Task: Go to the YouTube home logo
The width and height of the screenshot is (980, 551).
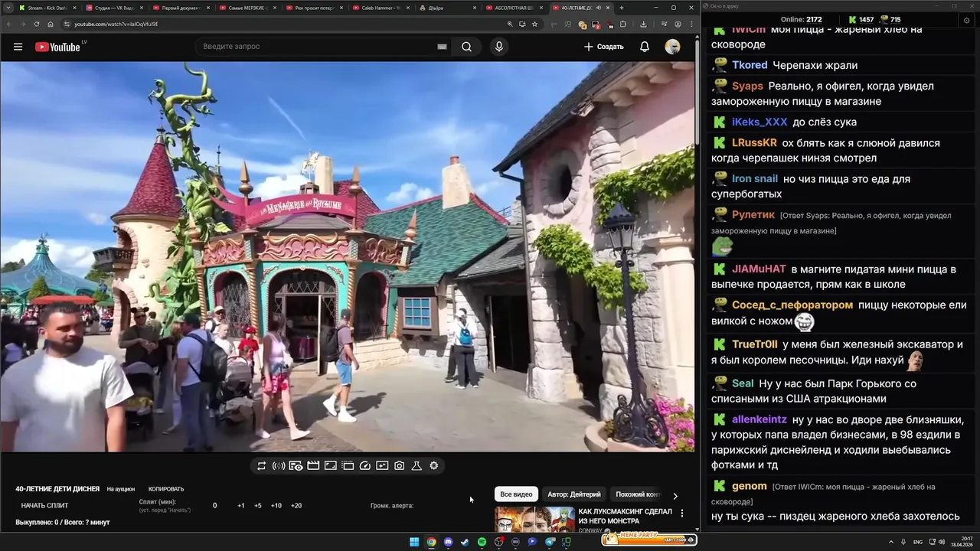Action: [x=57, y=47]
